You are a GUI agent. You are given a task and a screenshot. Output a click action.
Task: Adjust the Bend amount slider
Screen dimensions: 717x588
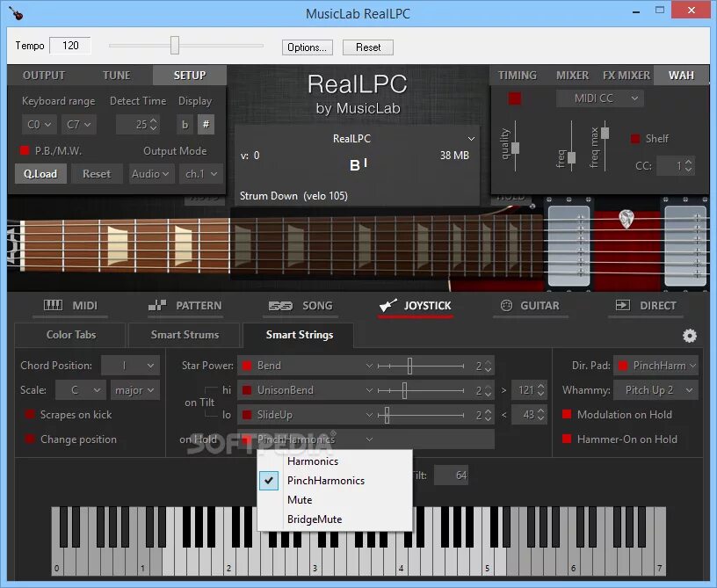click(x=409, y=366)
